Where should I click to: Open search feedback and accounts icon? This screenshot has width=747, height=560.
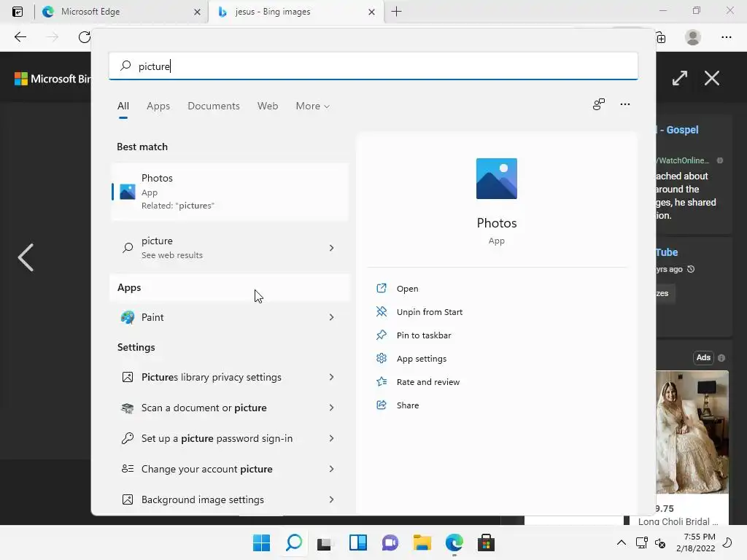pos(599,104)
